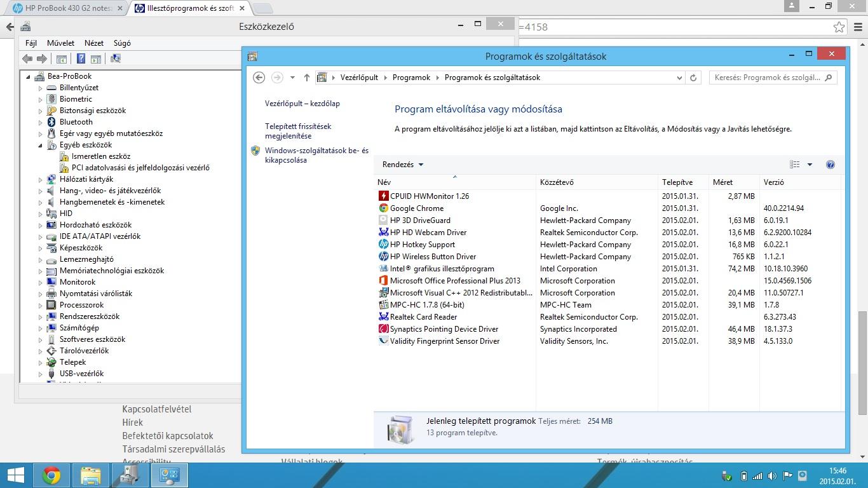Screen dimensions: 868x488
Task: Select Ismeretlen eszköz in device tree
Action: (101, 156)
